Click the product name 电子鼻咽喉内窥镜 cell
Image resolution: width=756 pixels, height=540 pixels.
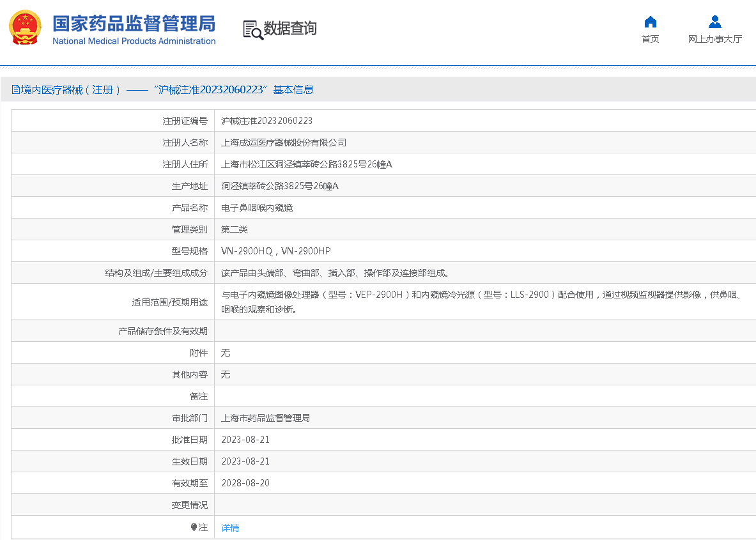(257, 208)
